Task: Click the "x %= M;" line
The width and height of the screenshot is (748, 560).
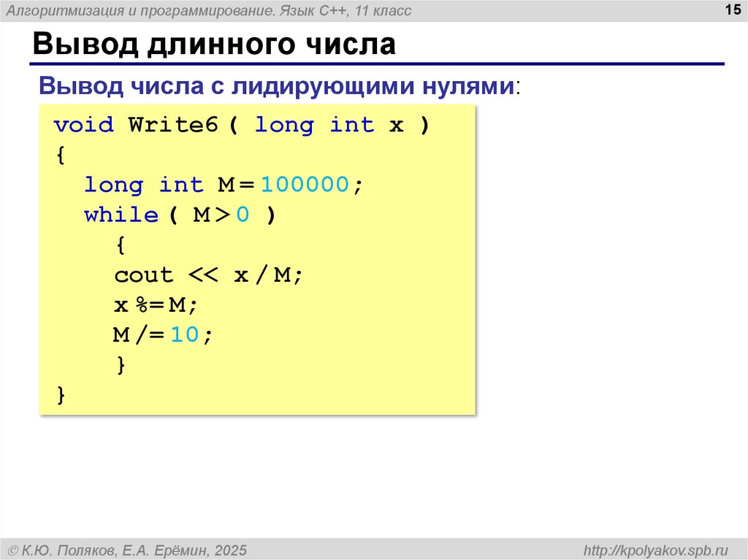Action: coord(156,304)
